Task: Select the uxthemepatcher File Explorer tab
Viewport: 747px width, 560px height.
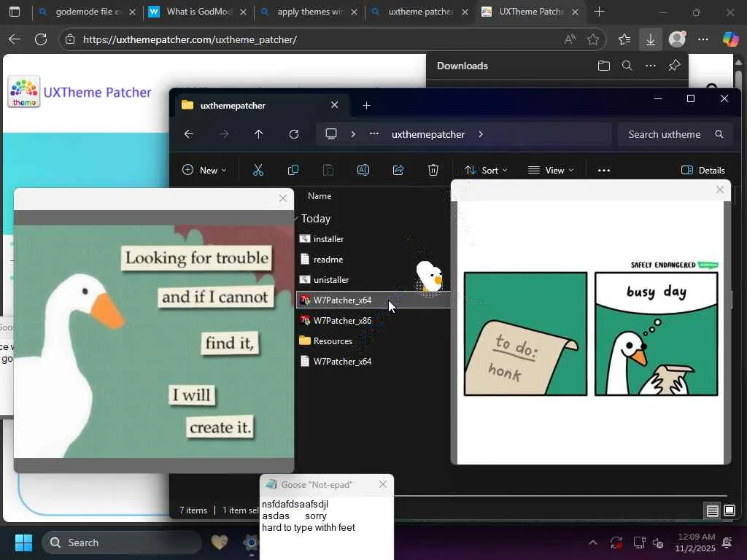Action: 262,105
